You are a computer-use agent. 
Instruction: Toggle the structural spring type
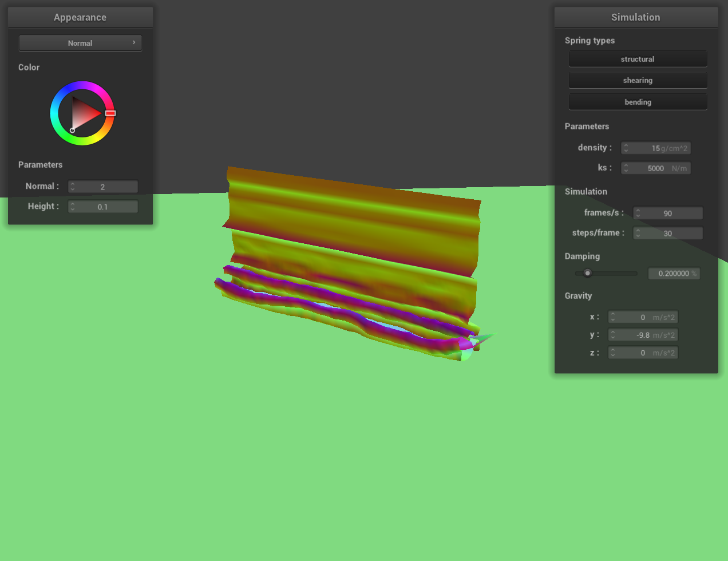[638, 59]
